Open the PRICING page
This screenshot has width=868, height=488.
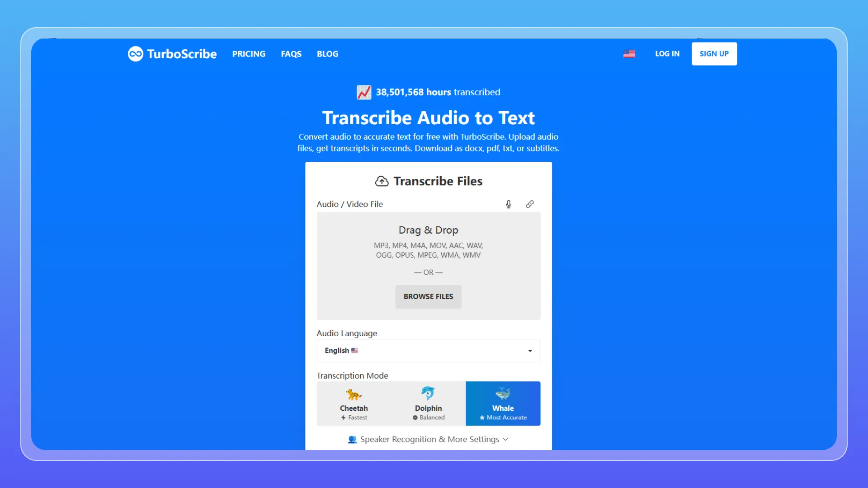pyautogui.click(x=249, y=54)
